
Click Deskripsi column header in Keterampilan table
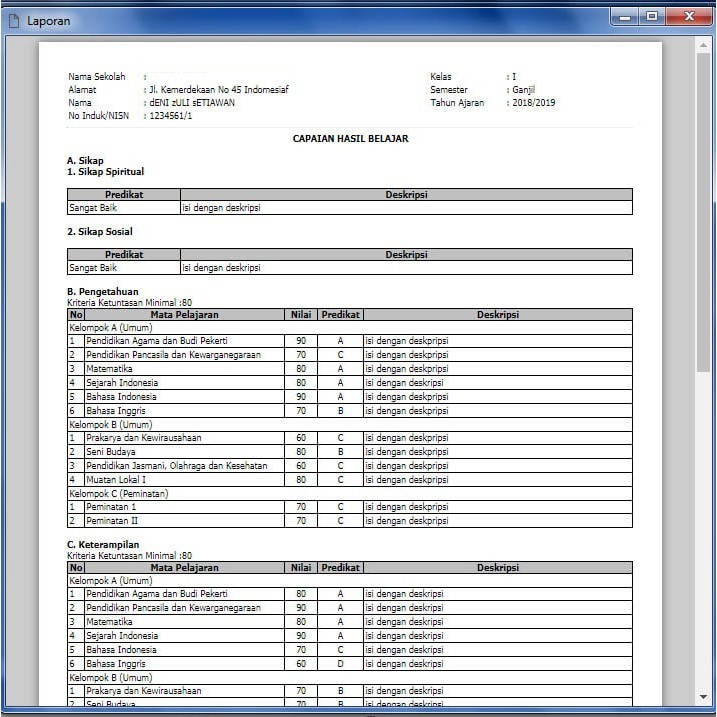(498, 567)
